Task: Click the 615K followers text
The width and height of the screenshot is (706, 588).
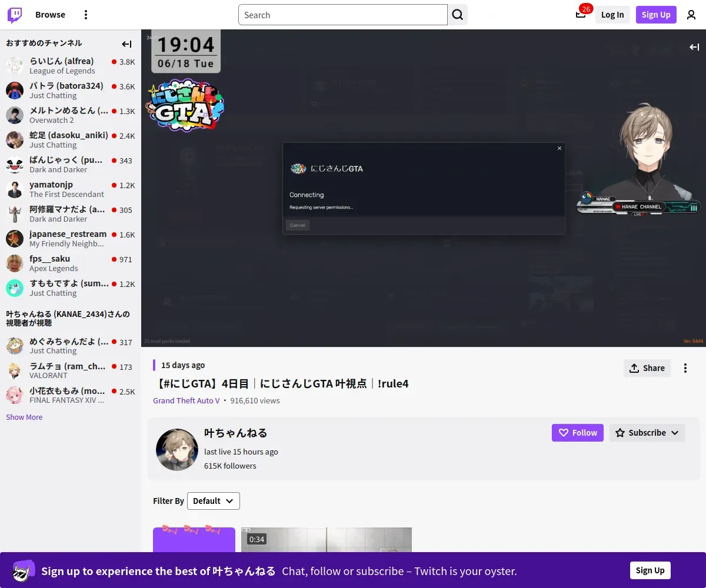Action: [x=230, y=466]
